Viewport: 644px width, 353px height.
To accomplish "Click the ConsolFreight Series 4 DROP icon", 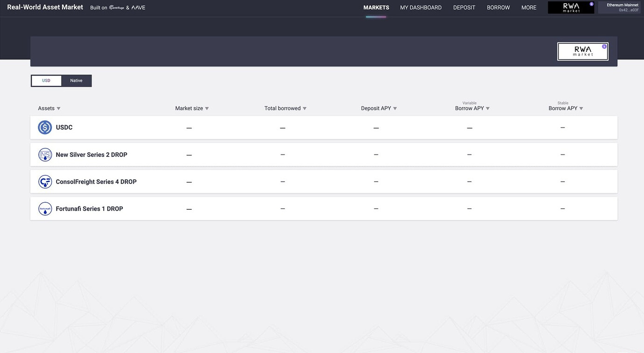I will [45, 182].
